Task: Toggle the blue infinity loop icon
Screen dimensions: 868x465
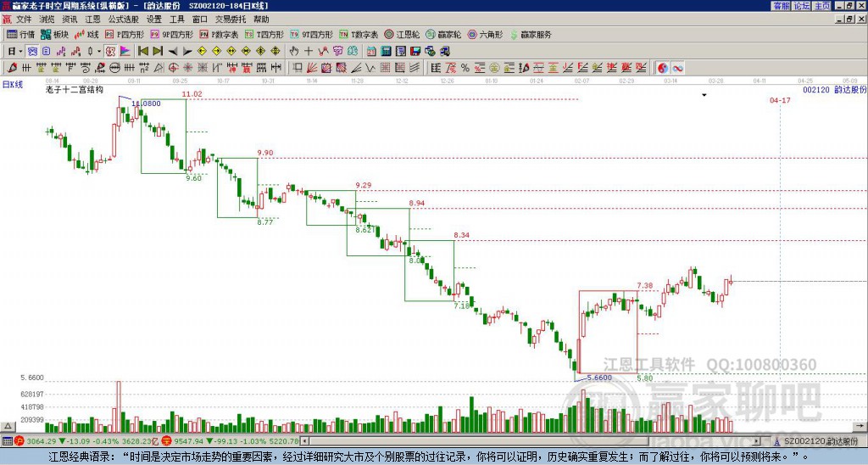Action: click(677, 68)
